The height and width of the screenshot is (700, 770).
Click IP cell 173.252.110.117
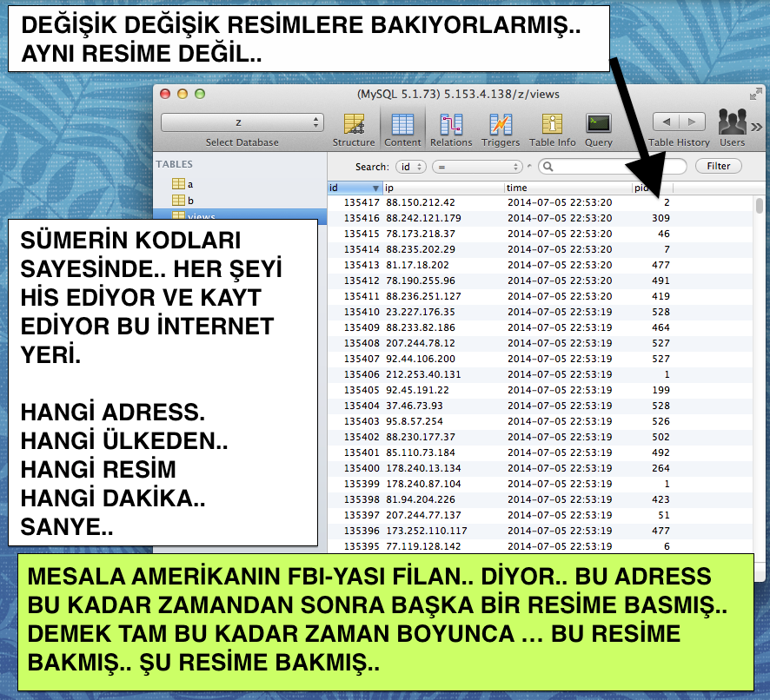(426, 531)
